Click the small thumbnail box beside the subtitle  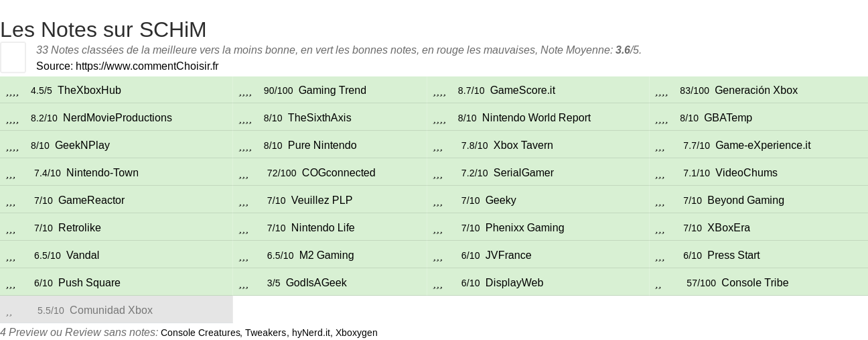click(x=13, y=57)
